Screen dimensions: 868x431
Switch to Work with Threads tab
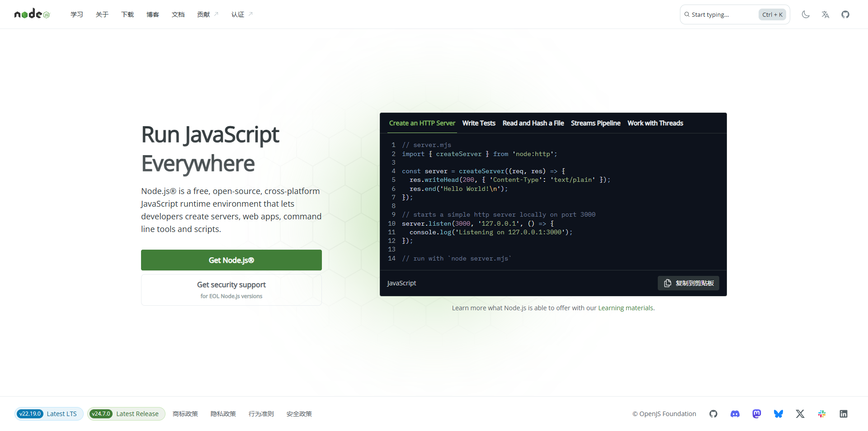(655, 123)
